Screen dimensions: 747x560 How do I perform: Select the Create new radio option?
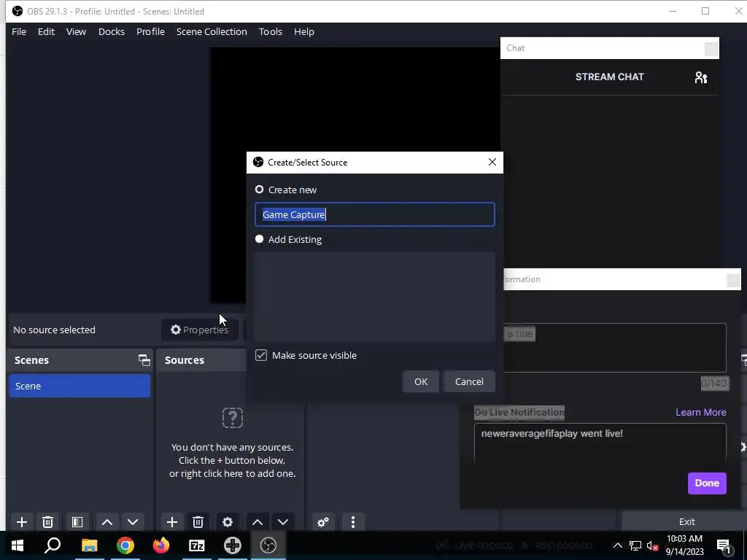pos(259,190)
